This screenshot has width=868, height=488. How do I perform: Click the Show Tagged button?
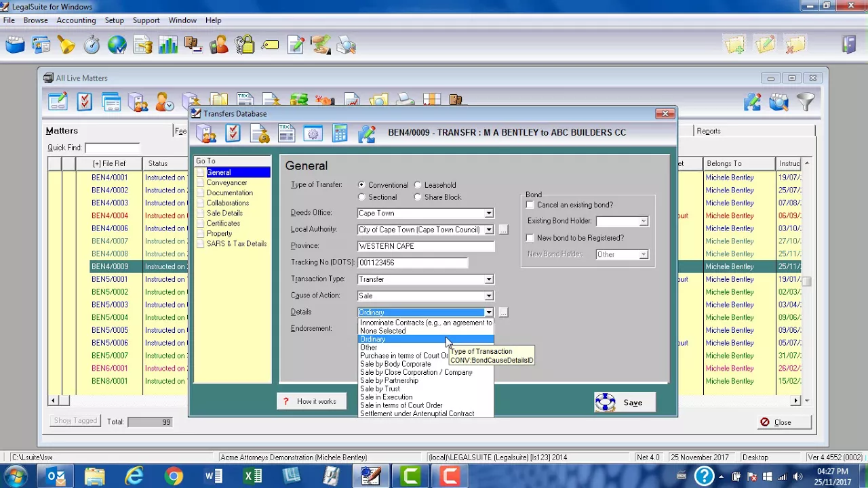(x=75, y=421)
